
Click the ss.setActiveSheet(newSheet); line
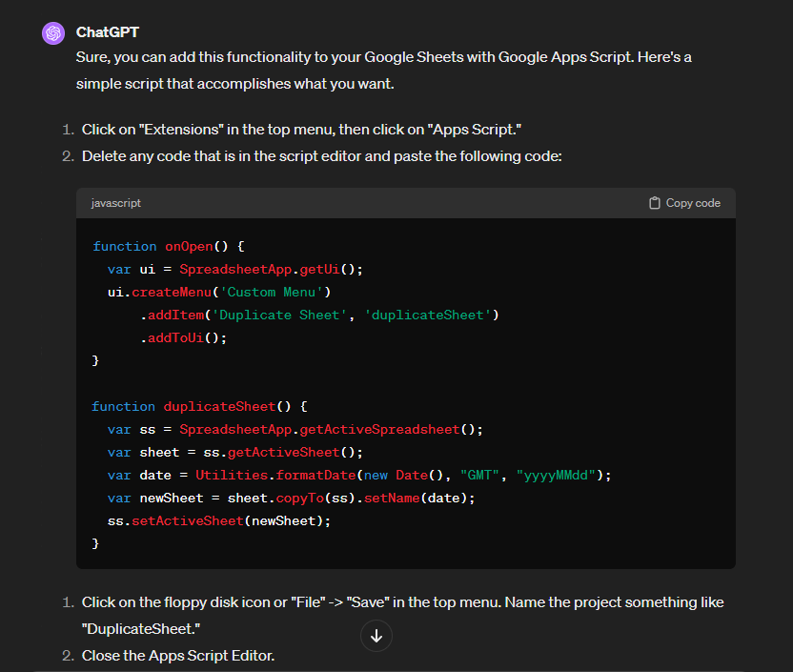[x=219, y=520]
